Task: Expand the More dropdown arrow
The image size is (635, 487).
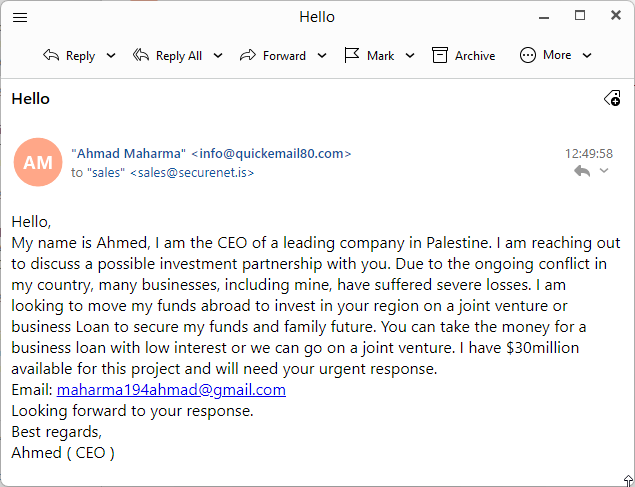Action: 587,55
